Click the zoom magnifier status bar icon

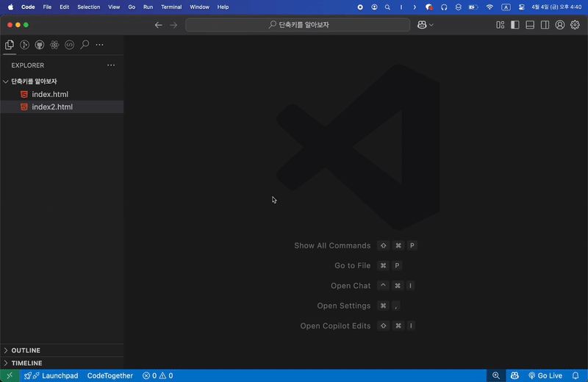point(495,375)
